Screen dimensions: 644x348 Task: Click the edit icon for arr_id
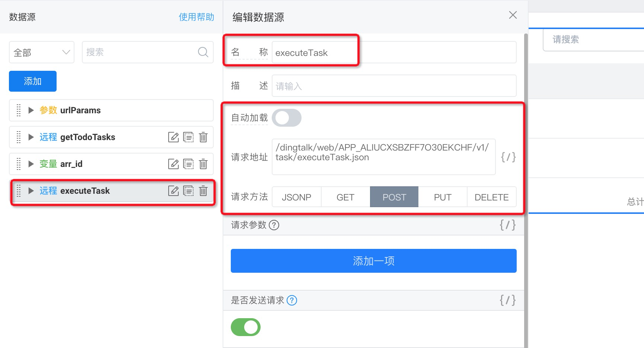tap(173, 164)
